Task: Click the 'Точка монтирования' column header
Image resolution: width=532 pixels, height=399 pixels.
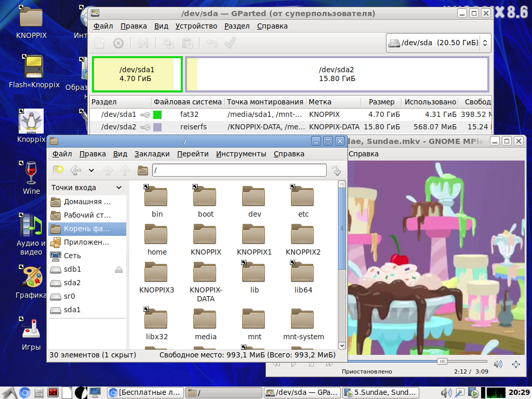Action: 265,102
